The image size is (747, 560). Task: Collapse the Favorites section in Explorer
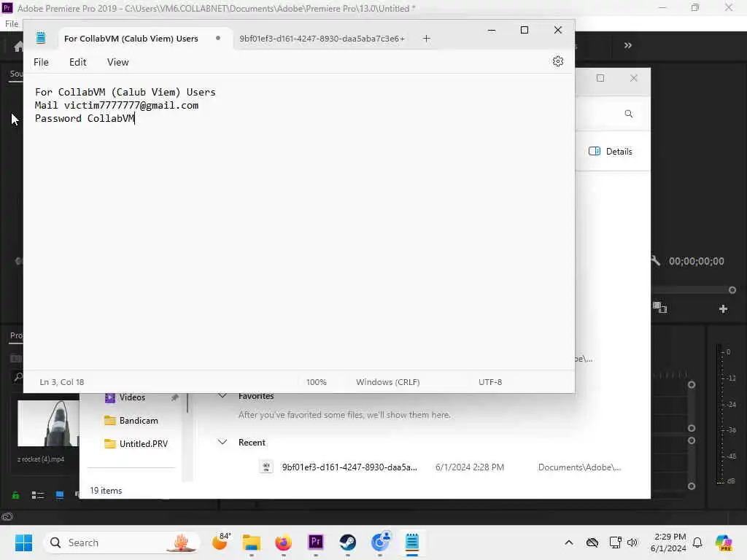(222, 396)
